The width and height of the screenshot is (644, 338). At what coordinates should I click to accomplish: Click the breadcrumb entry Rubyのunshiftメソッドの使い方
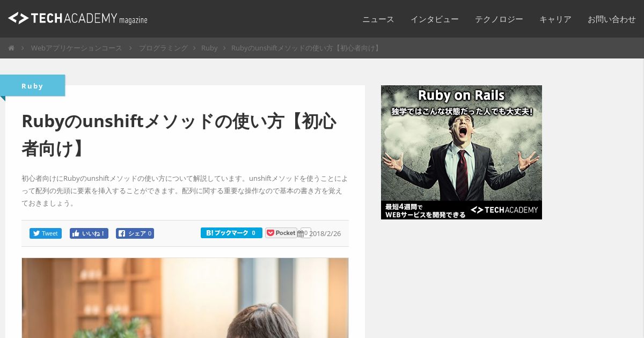(x=306, y=48)
